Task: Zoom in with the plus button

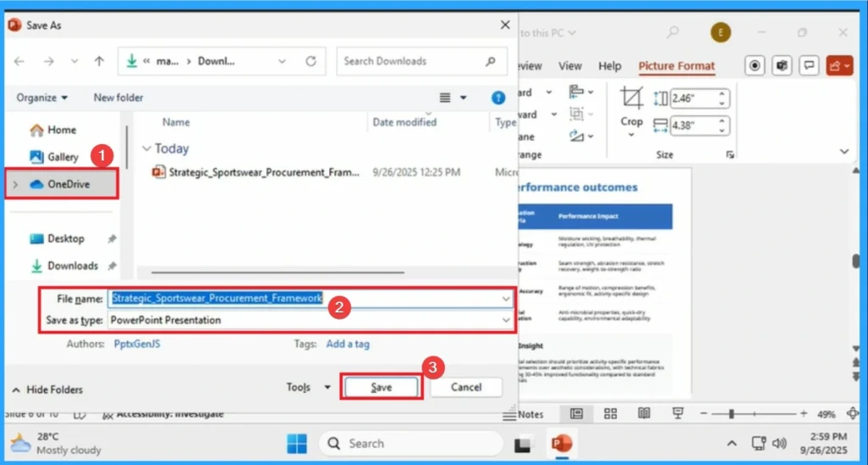Action: (804, 414)
